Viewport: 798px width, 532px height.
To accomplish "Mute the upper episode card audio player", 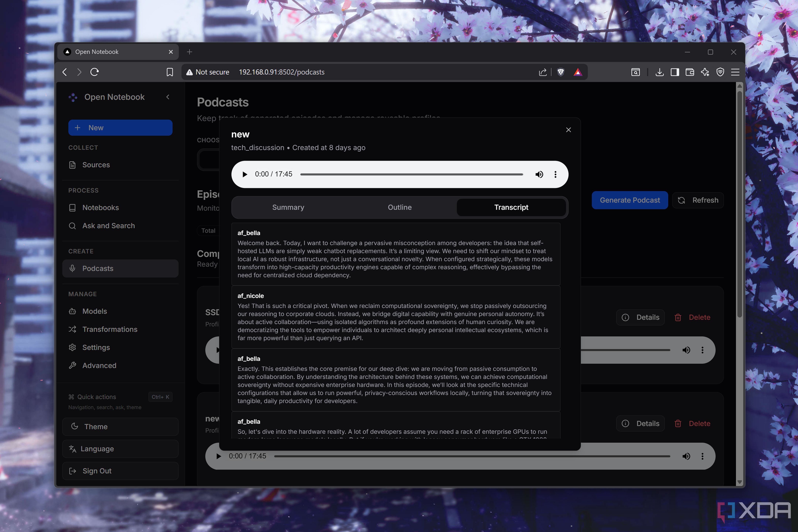I will tap(686, 350).
